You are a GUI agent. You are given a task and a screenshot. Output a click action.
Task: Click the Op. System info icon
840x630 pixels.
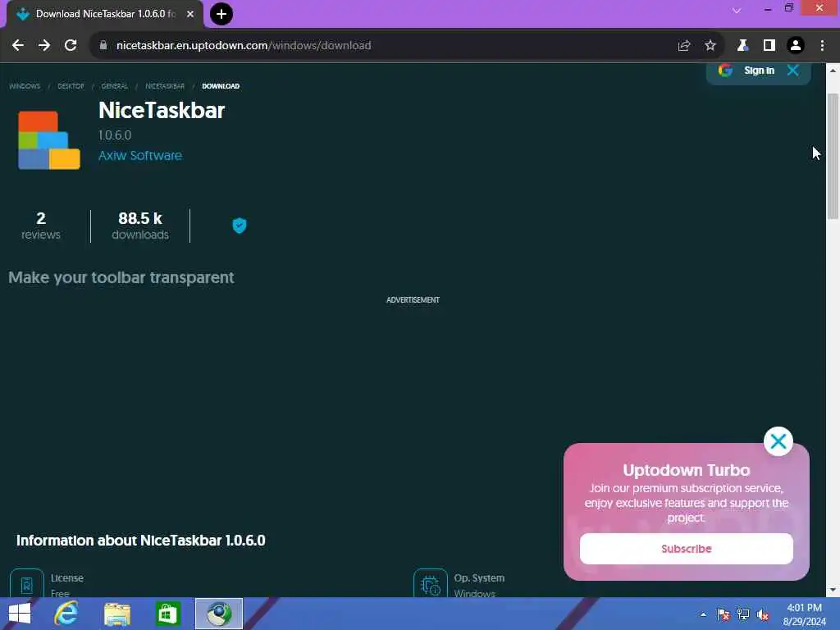pos(430,583)
